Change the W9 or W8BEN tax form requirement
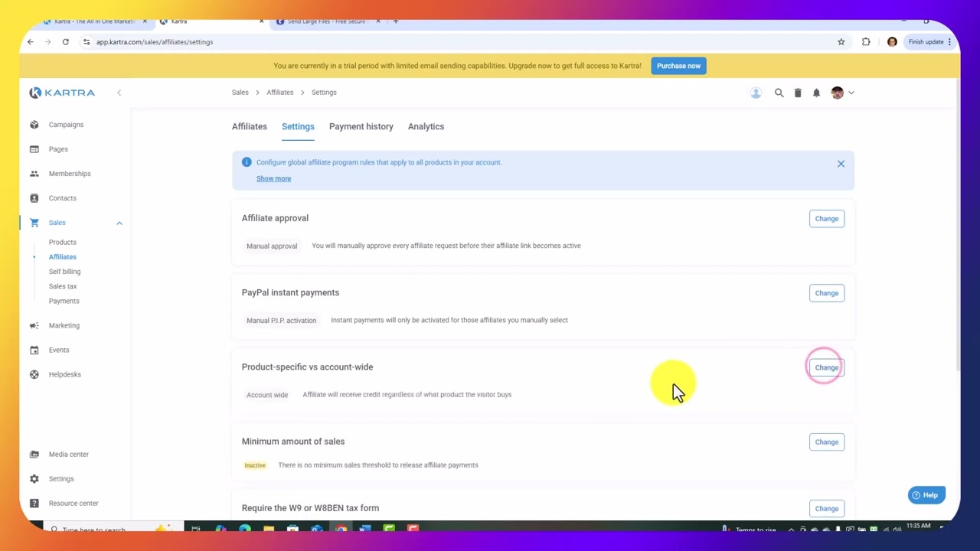 click(x=827, y=508)
